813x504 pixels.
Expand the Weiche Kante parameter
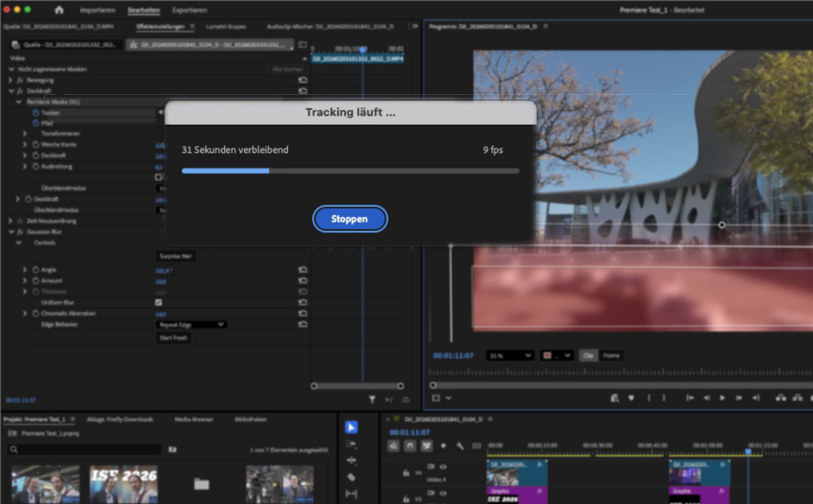25,145
